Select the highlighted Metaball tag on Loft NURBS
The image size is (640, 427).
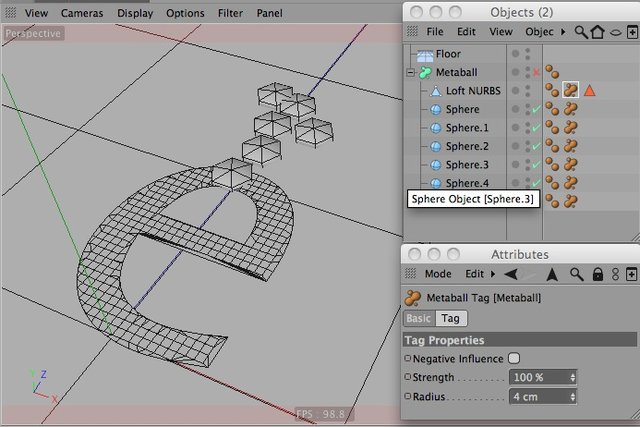pos(571,90)
